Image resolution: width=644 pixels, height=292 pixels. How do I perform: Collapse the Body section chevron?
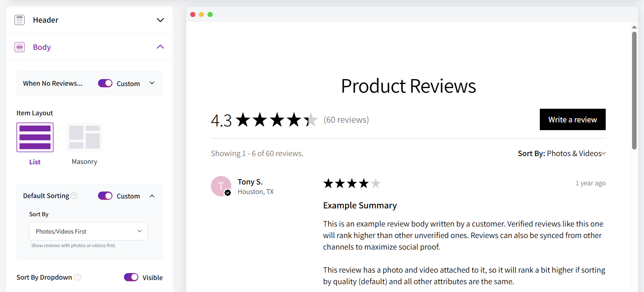tap(160, 47)
